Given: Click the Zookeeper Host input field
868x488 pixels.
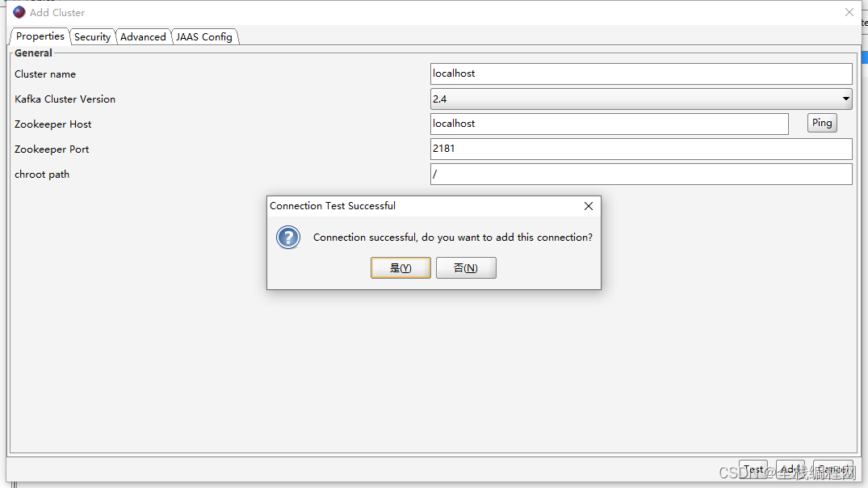Looking at the screenshot, I should 610,124.
